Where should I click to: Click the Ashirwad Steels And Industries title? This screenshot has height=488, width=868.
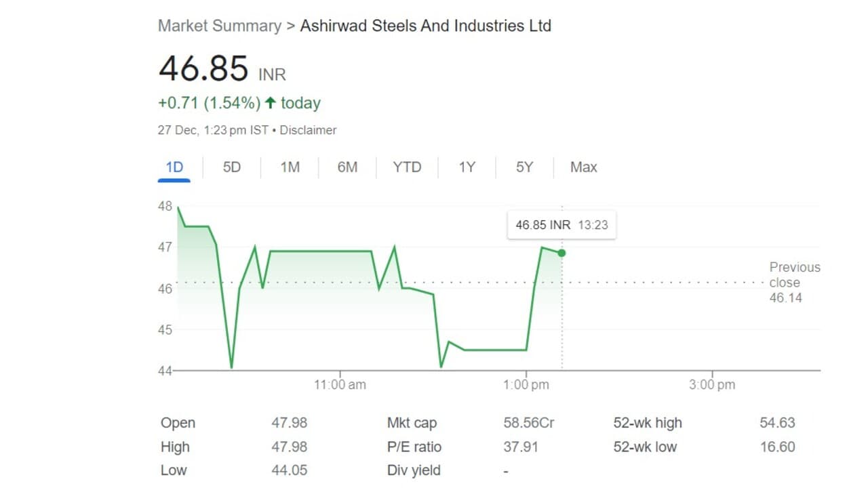(x=425, y=26)
